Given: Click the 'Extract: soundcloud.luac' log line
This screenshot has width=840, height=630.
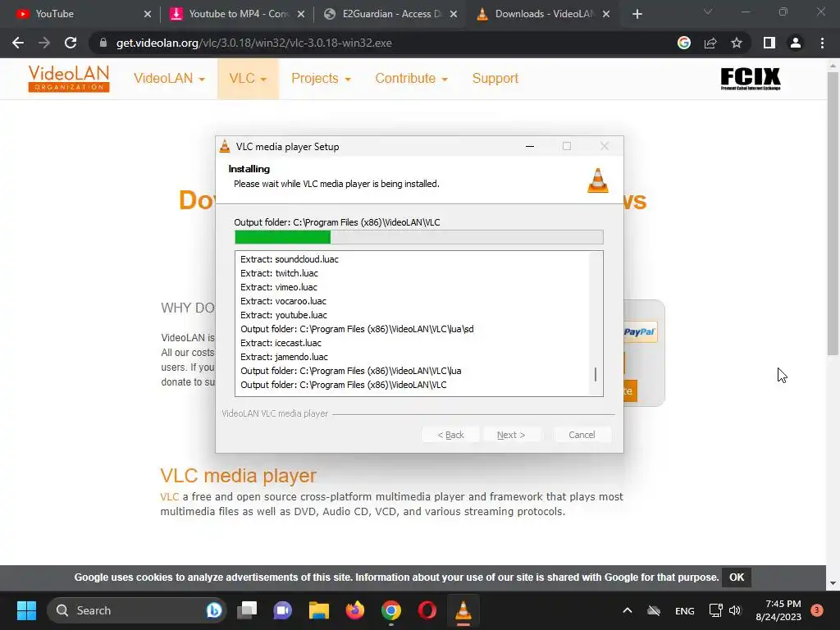Looking at the screenshot, I should click(x=290, y=259).
